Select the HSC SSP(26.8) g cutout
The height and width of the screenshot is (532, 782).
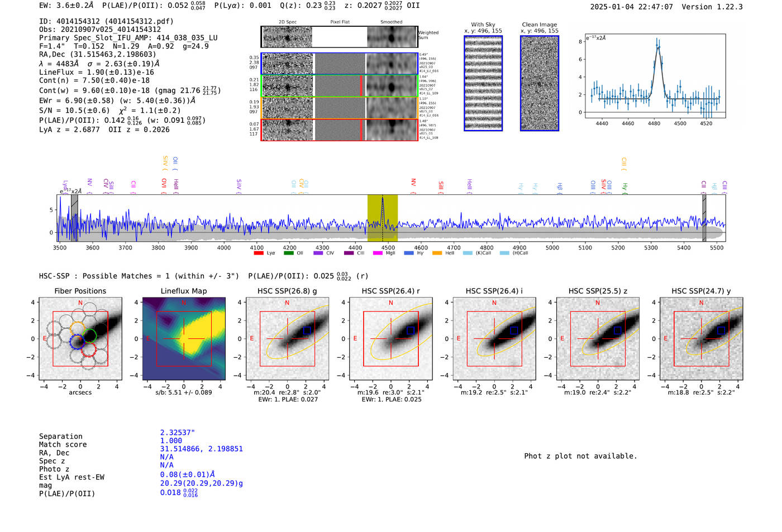pyautogui.click(x=287, y=339)
